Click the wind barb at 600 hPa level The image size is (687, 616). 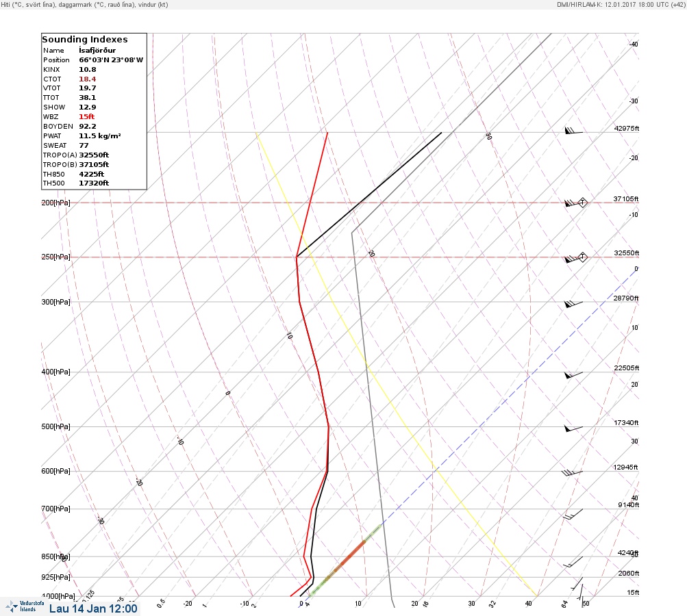point(572,472)
